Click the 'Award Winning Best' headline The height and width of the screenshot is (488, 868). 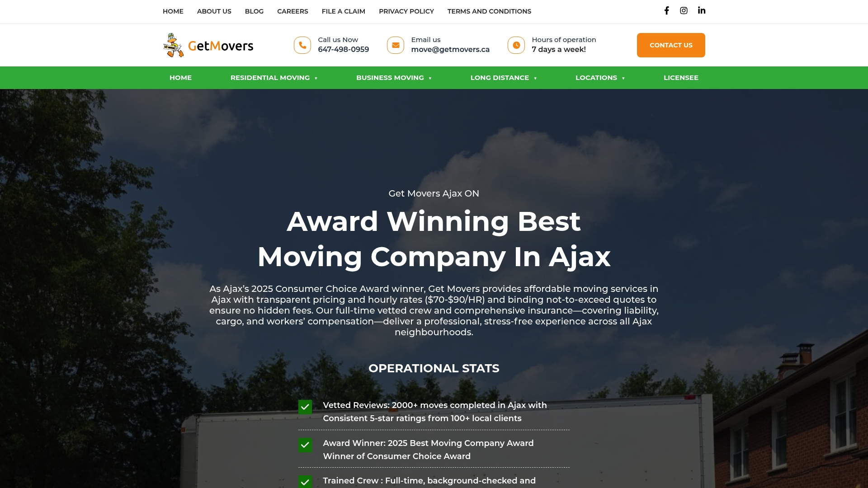pyautogui.click(x=434, y=221)
